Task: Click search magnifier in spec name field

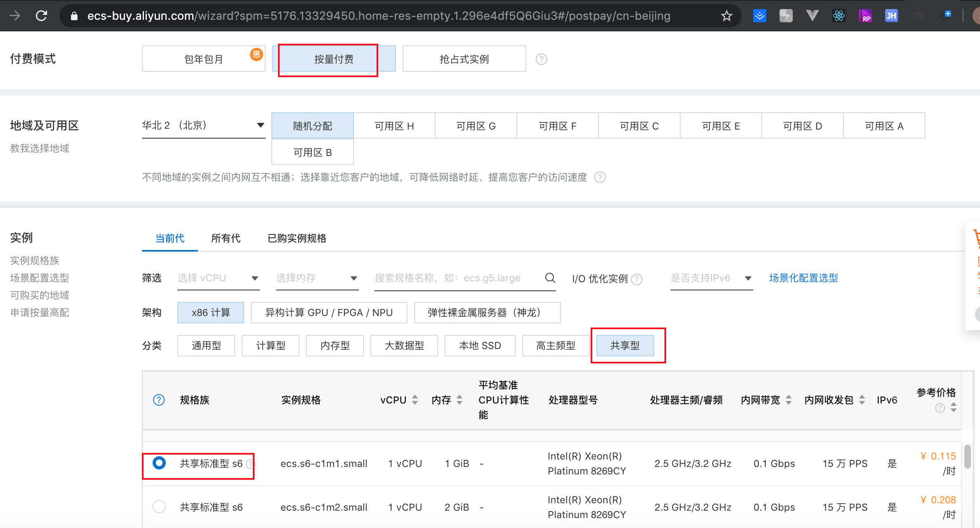Action: [550, 278]
